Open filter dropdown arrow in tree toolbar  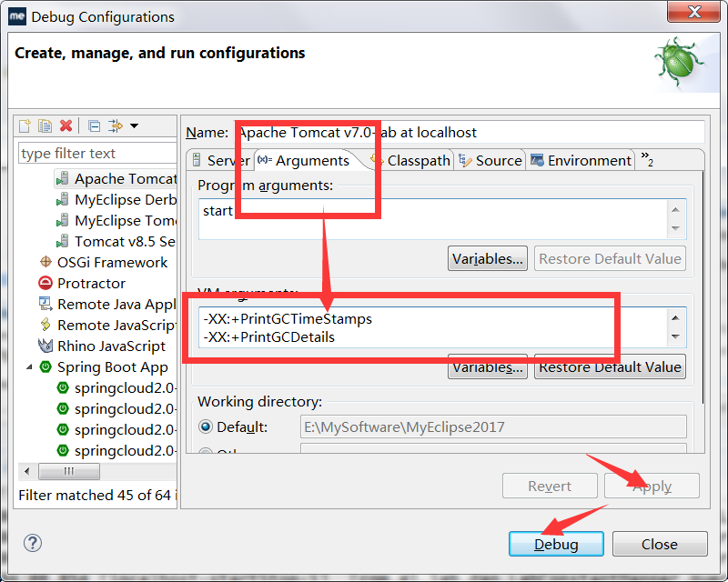(x=134, y=125)
